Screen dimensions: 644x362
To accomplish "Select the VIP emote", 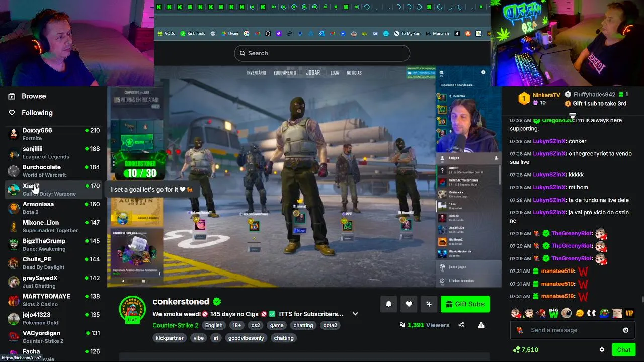I will (x=630, y=313).
